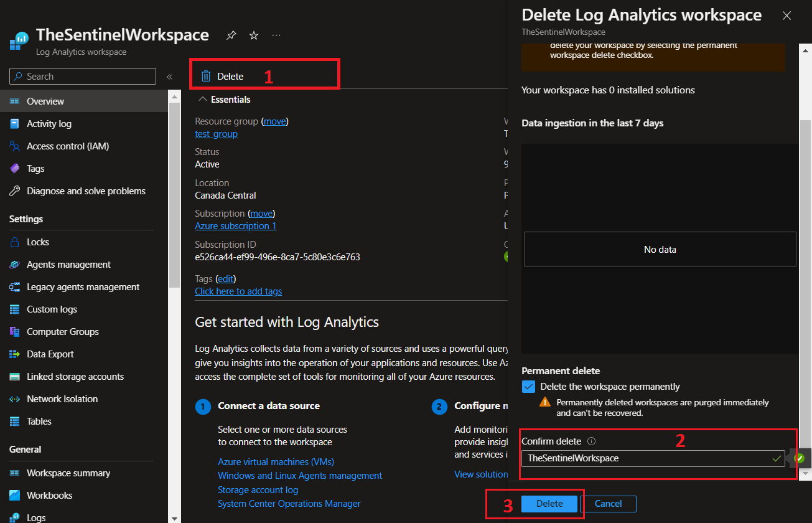
Task: Open Windows and Linux Agents management link
Action: (300, 476)
